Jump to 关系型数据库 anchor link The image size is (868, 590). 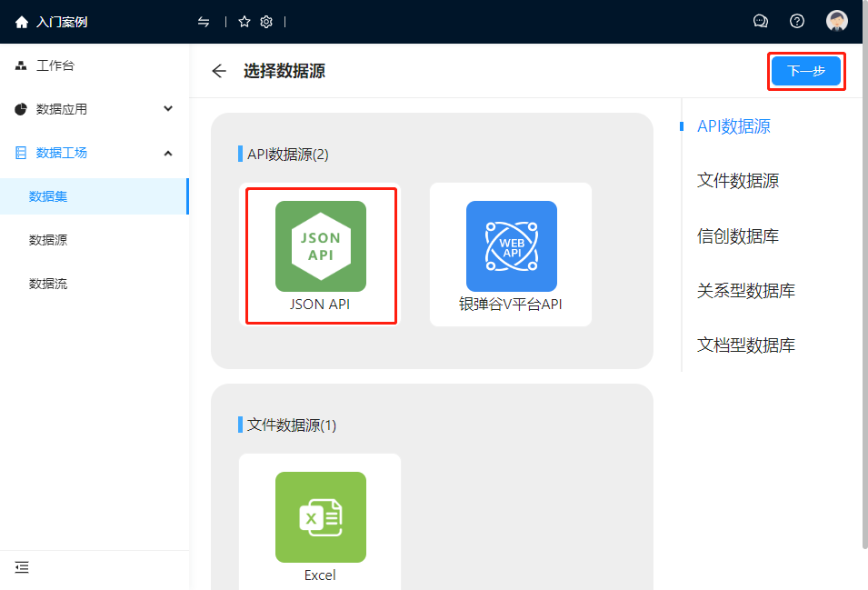coord(746,291)
